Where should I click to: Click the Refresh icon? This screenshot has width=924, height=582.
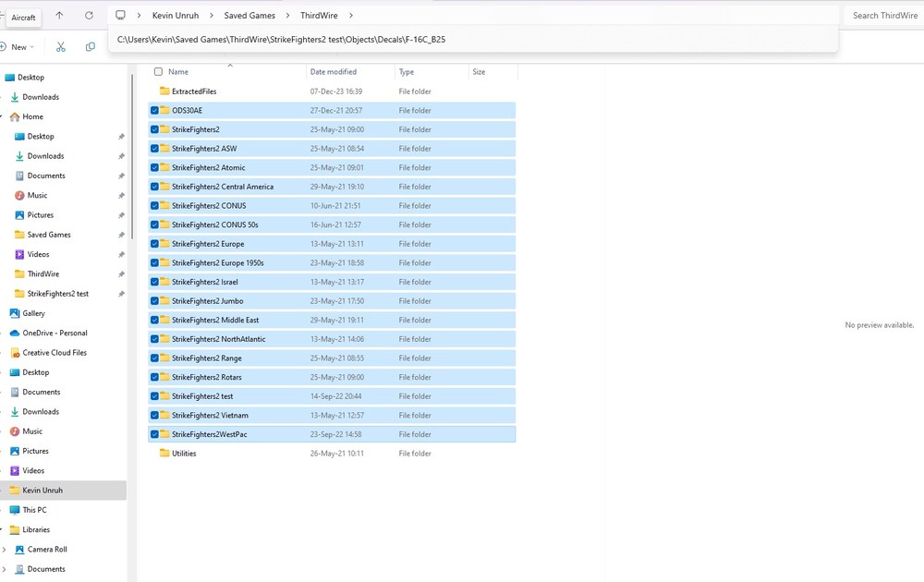pyautogui.click(x=89, y=16)
